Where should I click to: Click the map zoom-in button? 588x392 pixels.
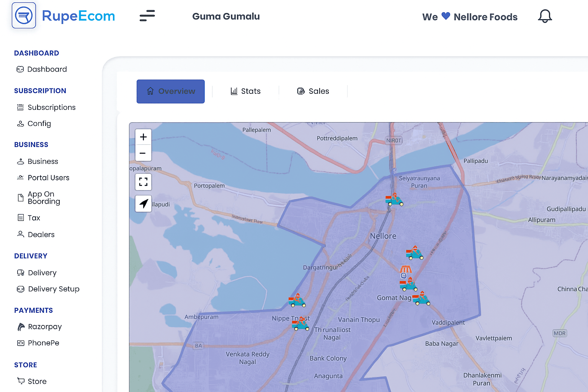[143, 137]
